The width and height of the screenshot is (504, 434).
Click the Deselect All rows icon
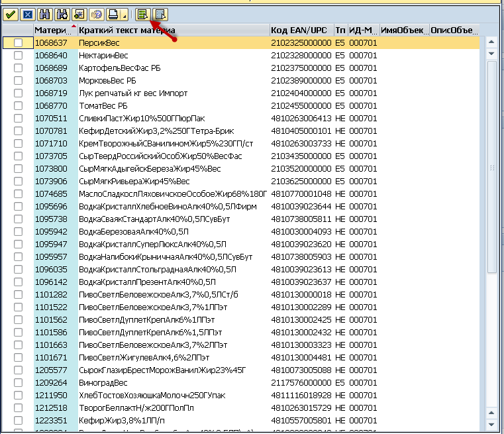(x=160, y=15)
